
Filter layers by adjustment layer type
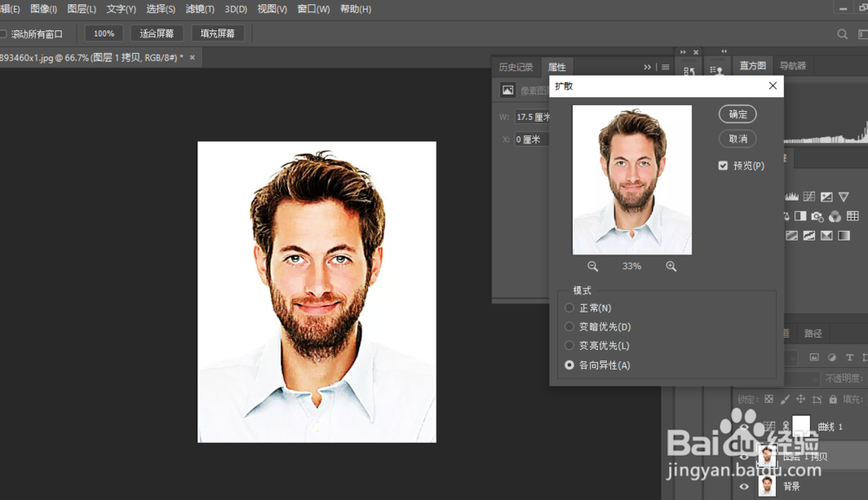point(832,358)
